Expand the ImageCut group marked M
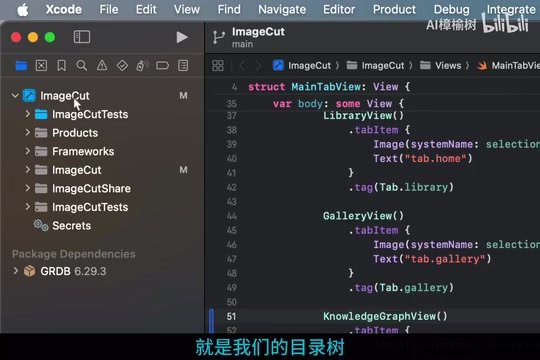Image resolution: width=540 pixels, height=360 pixels. pos(28,169)
